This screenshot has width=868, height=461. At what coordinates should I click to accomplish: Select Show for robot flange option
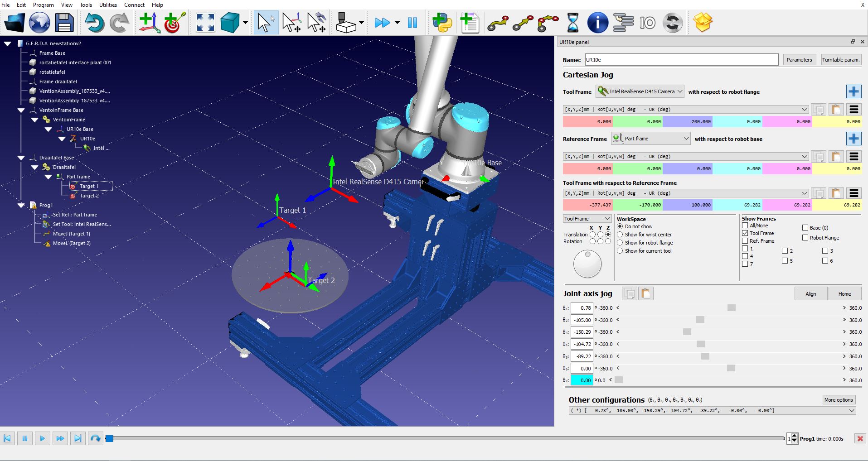coord(620,243)
